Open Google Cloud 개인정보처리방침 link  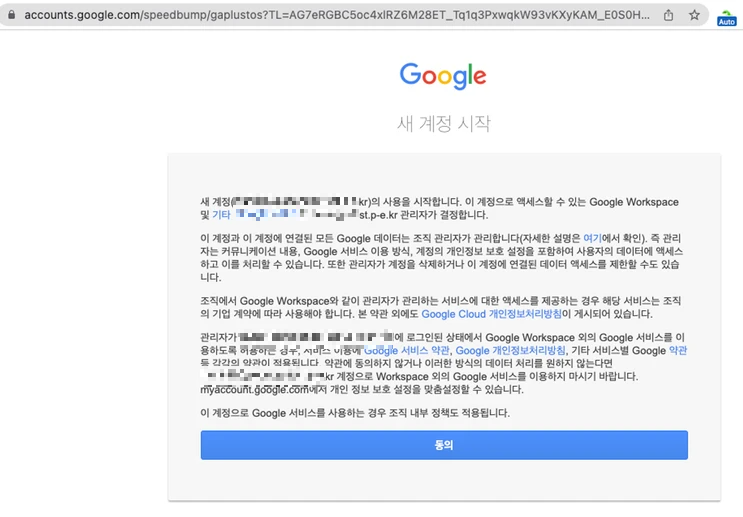pos(491,314)
